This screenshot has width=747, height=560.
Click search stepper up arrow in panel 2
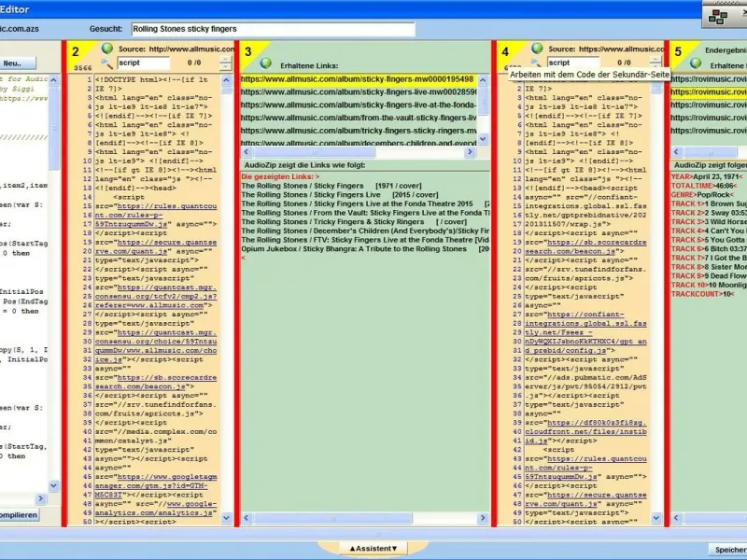[225, 59]
